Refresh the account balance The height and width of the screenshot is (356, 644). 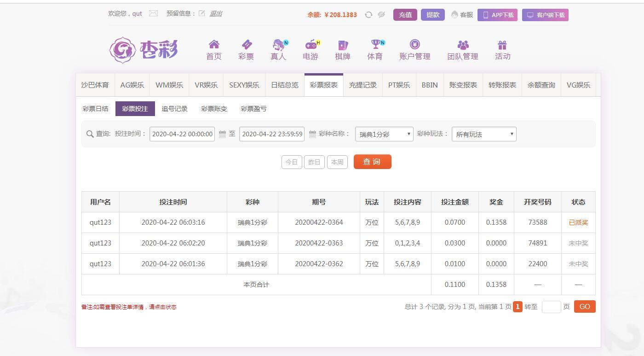tap(368, 15)
